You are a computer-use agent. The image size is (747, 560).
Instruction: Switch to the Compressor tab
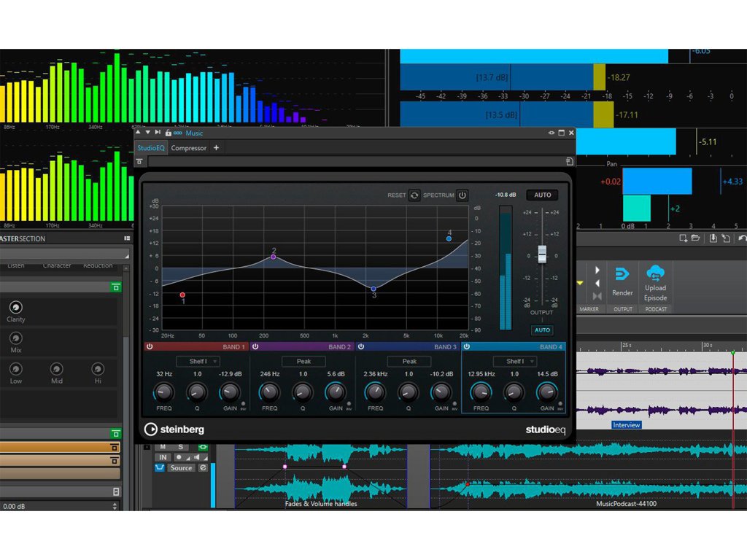pos(189,148)
